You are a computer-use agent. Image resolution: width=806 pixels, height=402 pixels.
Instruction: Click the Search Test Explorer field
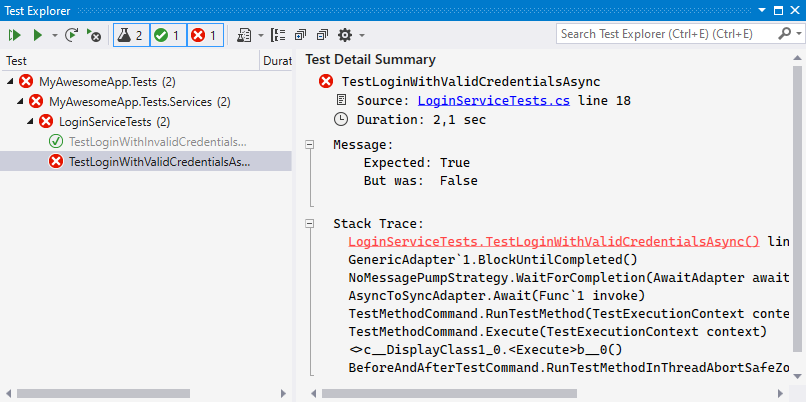pyautogui.click(x=664, y=34)
